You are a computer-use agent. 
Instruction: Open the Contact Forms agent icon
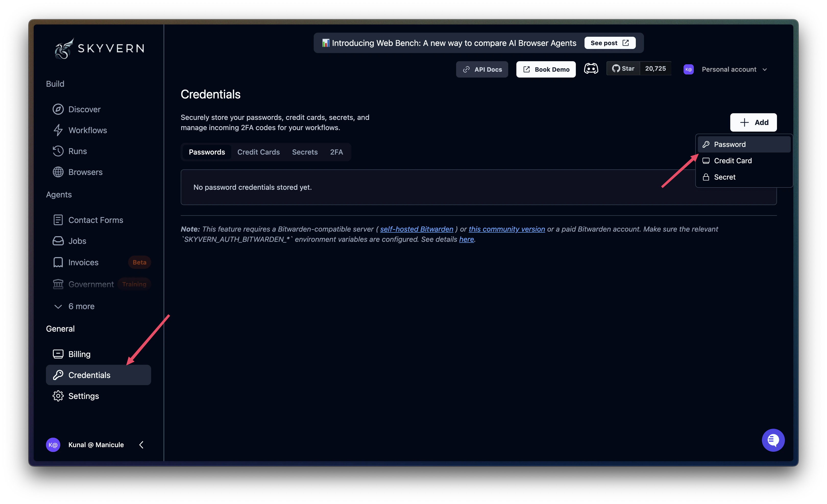point(58,220)
